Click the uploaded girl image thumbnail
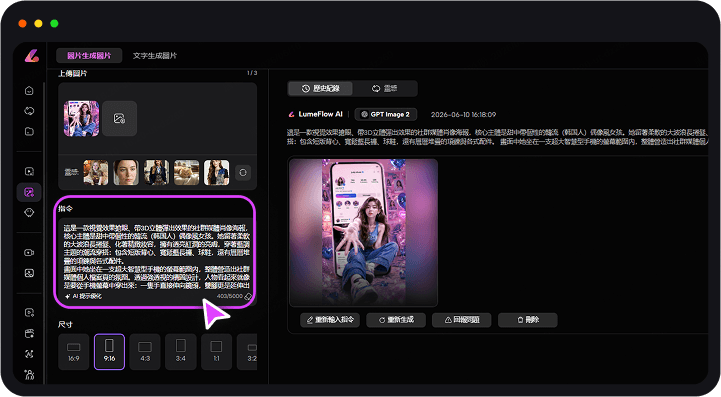Screen dimensions: 721x397 click(x=81, y=119)
